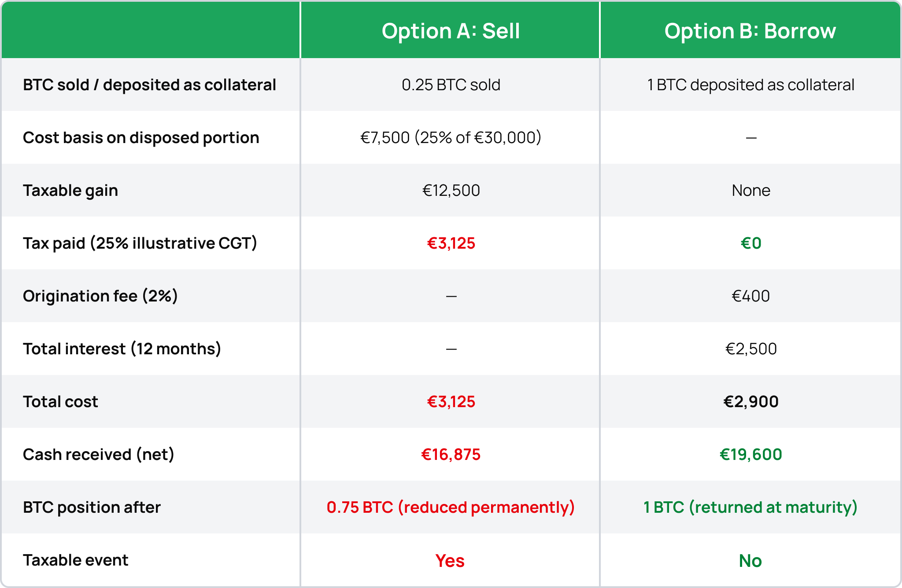Click the €2,500 total interest value

point(750,349)
